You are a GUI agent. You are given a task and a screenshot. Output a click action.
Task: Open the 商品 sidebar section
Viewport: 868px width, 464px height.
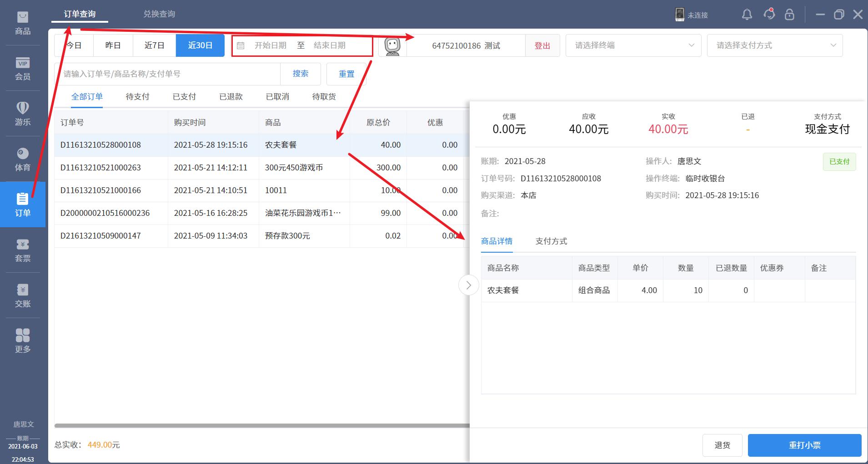(x=23, y=23)
